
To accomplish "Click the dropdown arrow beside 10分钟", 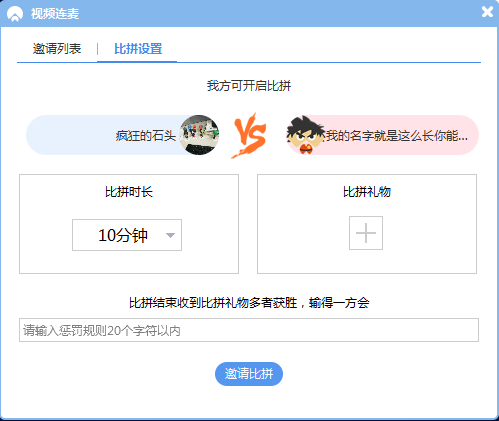I will pos(170,235).
